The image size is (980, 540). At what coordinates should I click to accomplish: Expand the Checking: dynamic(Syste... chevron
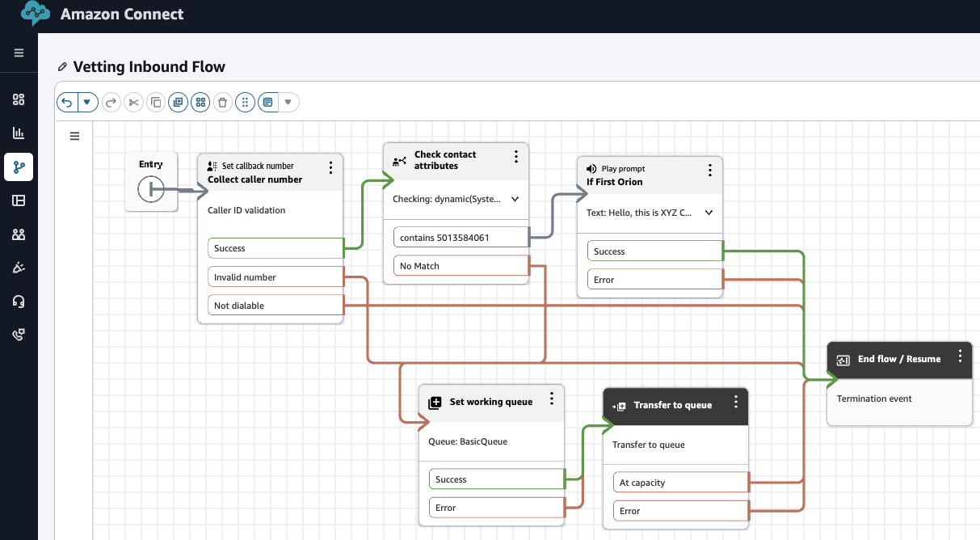[x=515, y=198]
